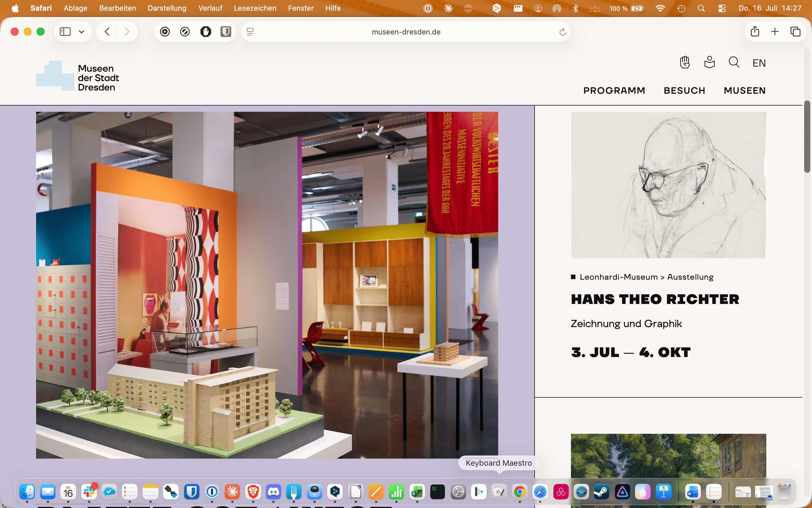The width and height of the screenshot is (812, 508).
Task: Open the Share menu in Safari
Action: point(755,31)
